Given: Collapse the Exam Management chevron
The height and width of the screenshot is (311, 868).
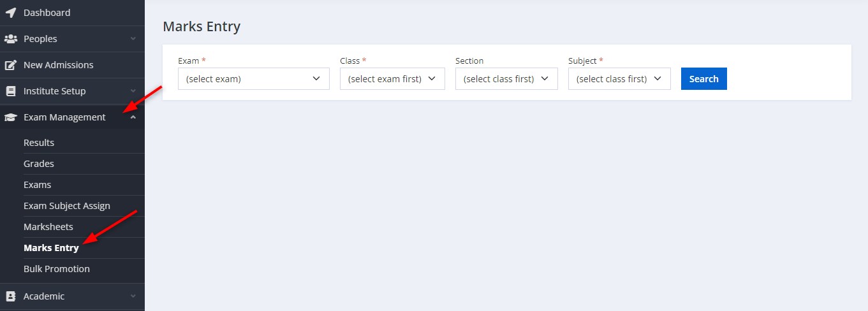Looking at the screenshot, I should point(133,117).
